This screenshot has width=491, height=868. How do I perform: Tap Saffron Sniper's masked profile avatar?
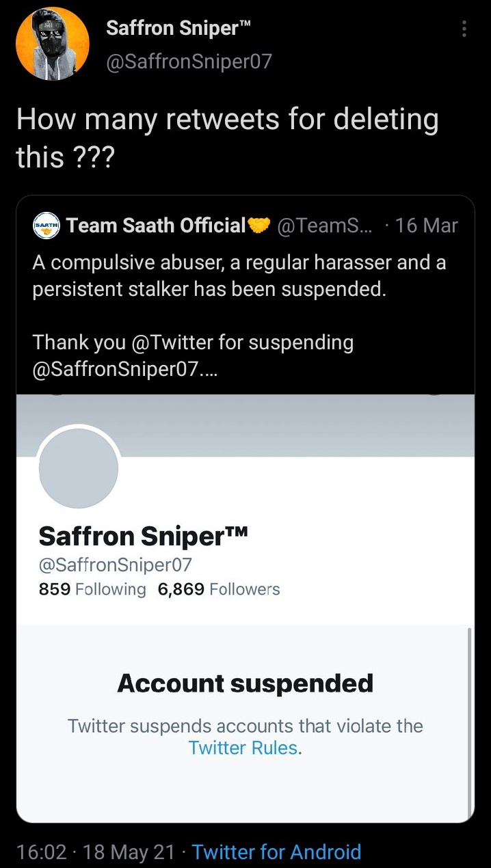(53, 44)
